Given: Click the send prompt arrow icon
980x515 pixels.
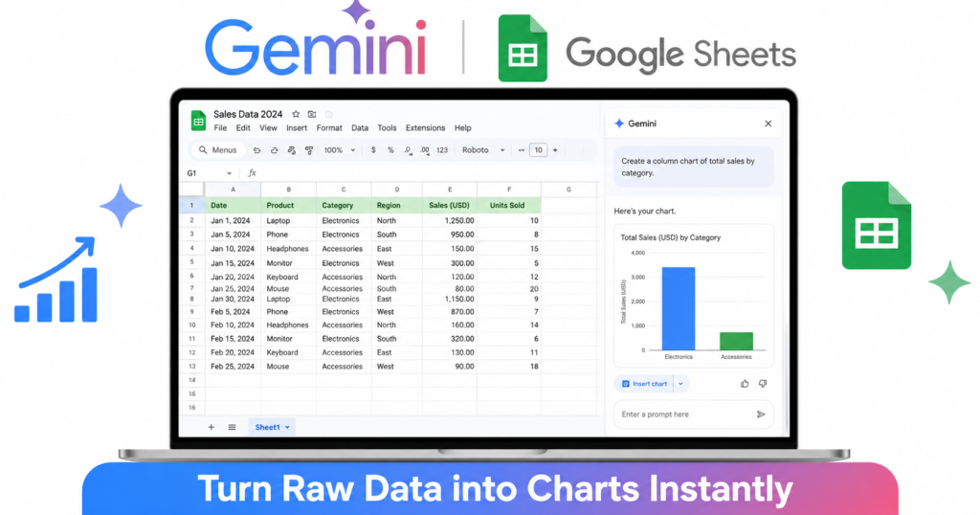Looking at the screenshot, I should tap(761, 414).
